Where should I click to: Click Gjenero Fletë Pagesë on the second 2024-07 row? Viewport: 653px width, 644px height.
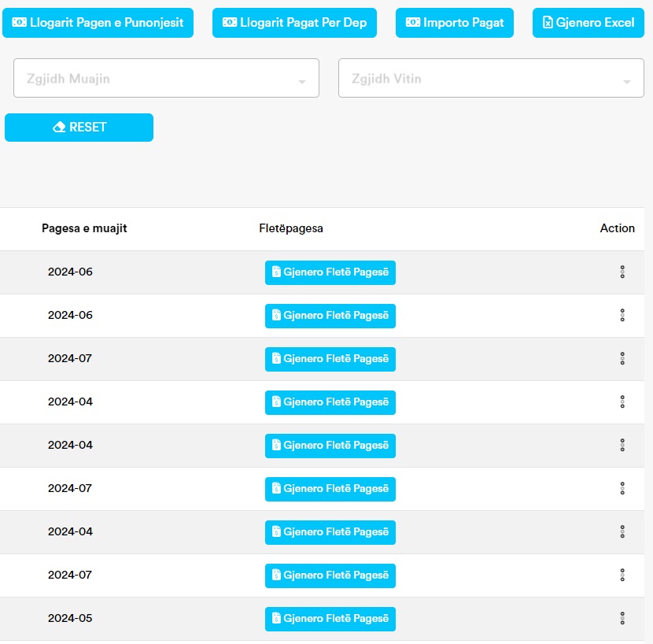[x=330, y=489]
